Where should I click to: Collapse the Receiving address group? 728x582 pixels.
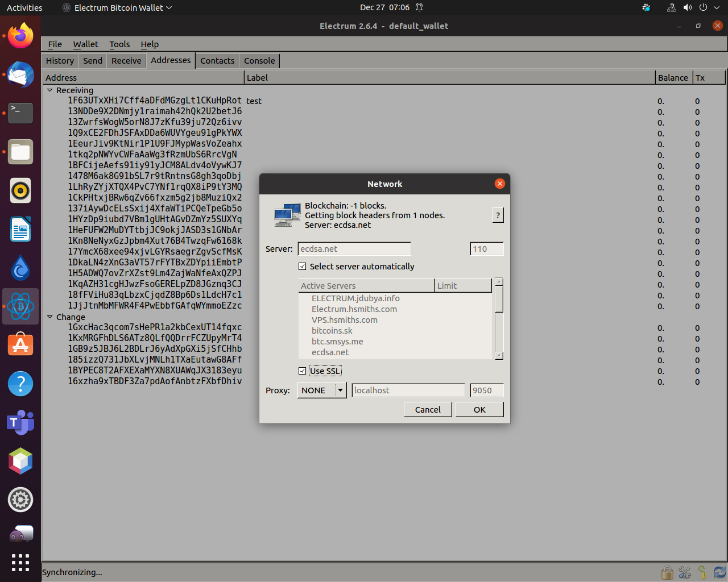[50, 90]
